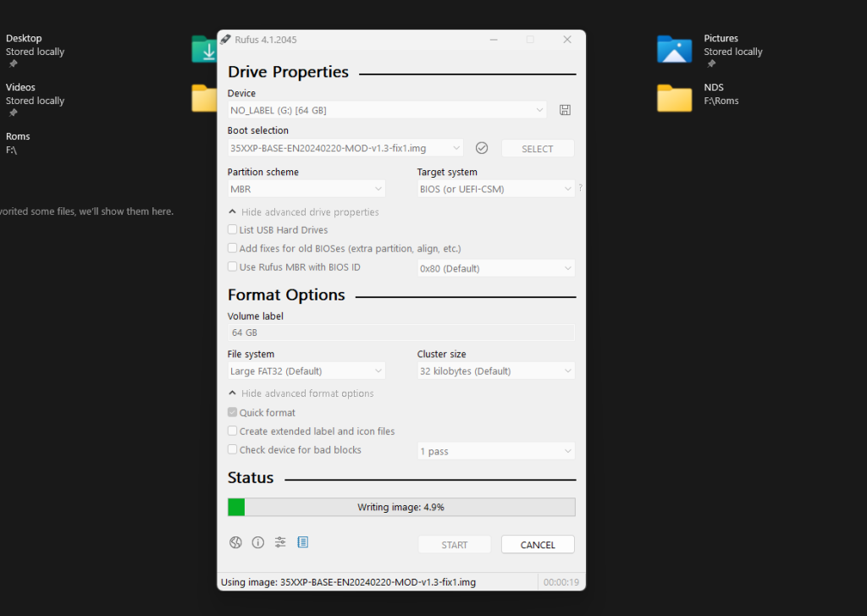
Task: Open the Cluster size dropdown
Action: pos(496,371)
